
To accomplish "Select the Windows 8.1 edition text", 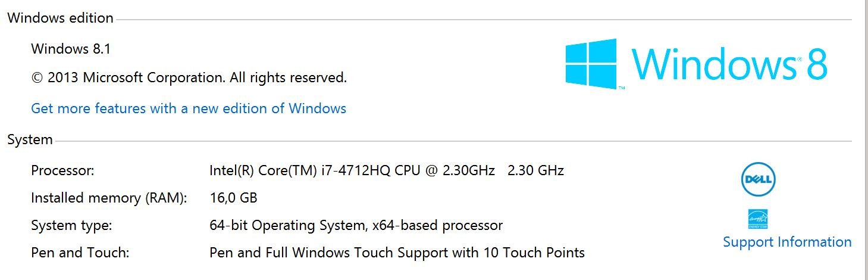I will 71,49.
